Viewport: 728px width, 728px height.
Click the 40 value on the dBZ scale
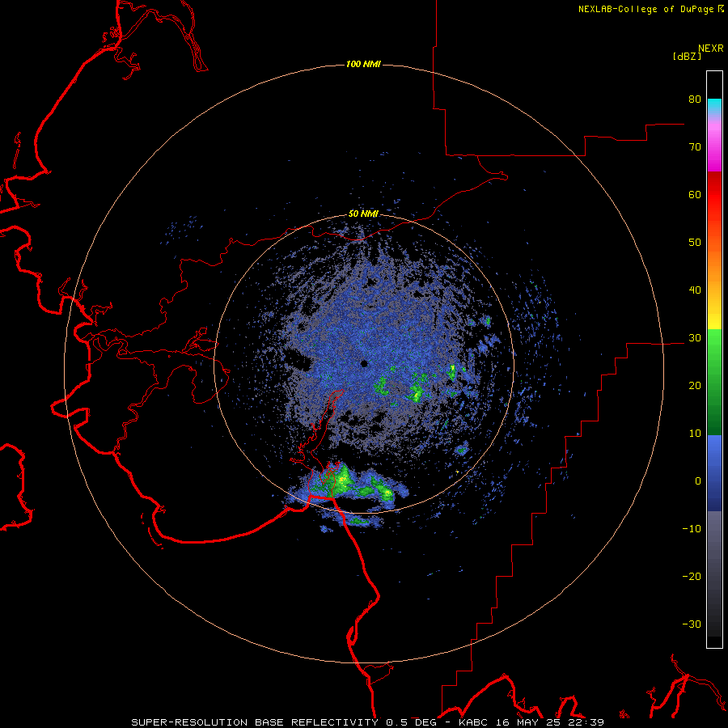pos(695,290)
